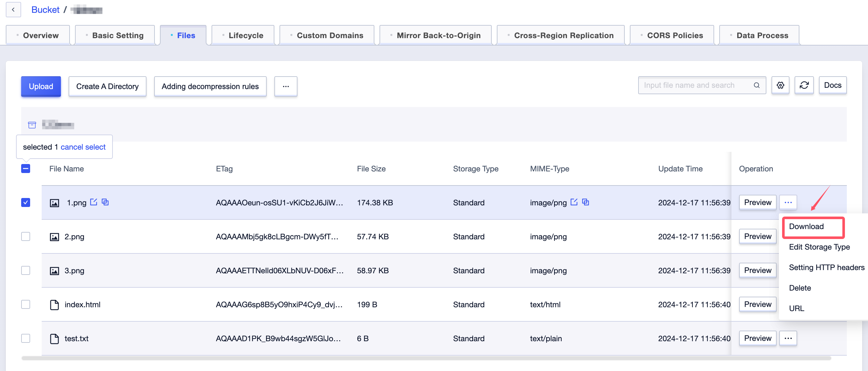Screen dimensions: 868x371
Task: Edit the MIME-Type of 1.png via pencil icon
Action: pos(574,202)
